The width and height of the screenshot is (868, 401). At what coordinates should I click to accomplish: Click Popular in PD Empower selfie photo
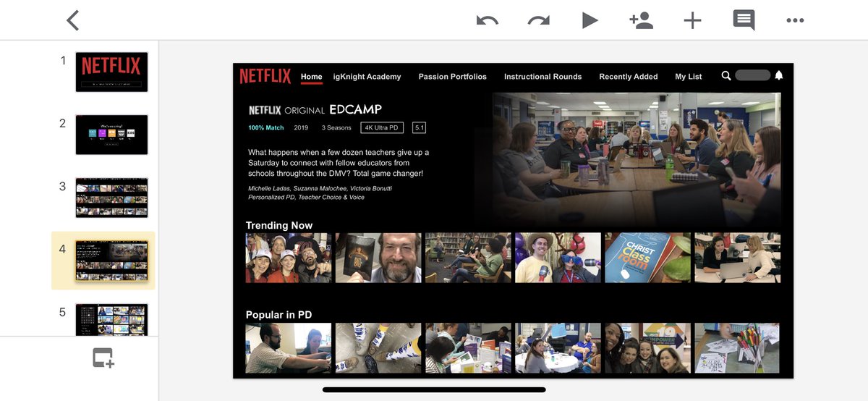click(647, 348)
